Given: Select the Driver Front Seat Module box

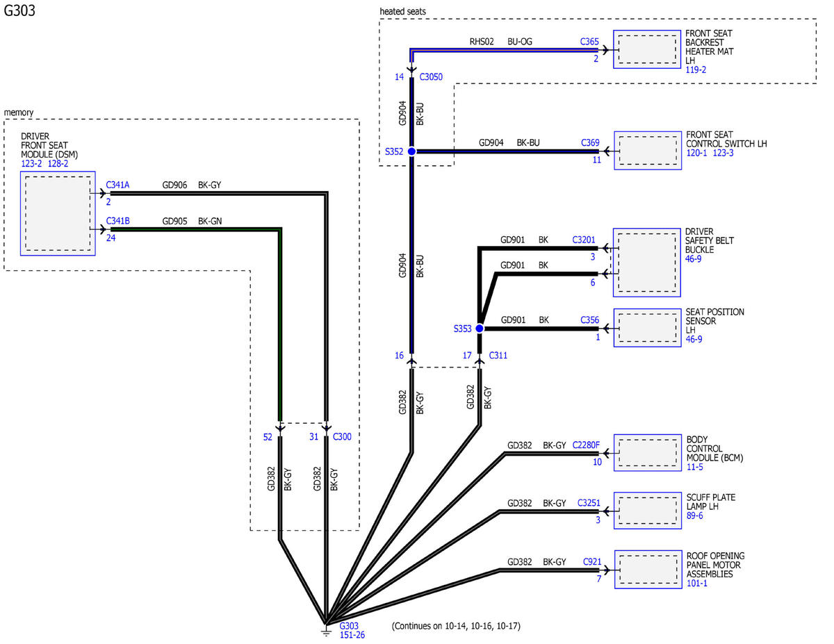Looking at the screenshot, I should [x=58, y=213].
